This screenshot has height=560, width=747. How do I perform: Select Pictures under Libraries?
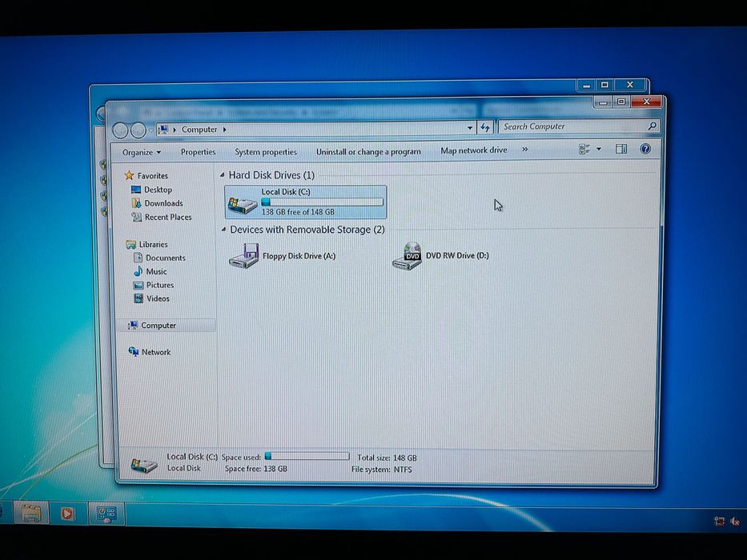160,285
